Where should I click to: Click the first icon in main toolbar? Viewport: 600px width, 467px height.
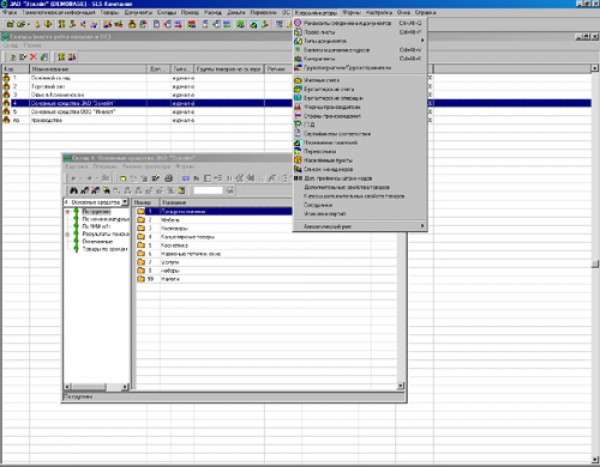8,22
